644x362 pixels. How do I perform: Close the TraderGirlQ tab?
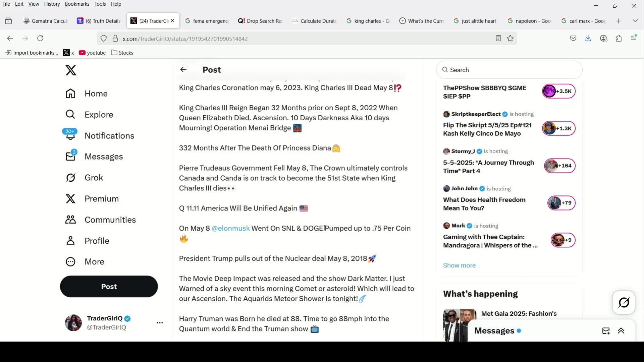click(173, 21)
